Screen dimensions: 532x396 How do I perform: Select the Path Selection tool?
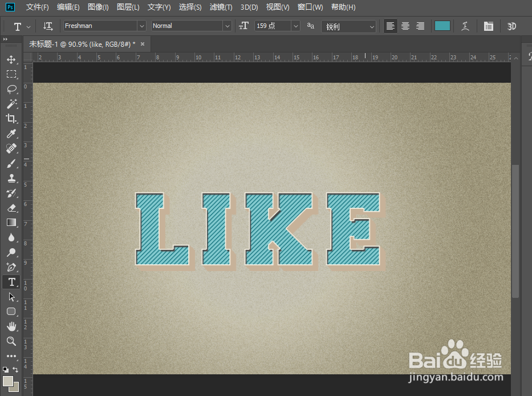[11, 297]
